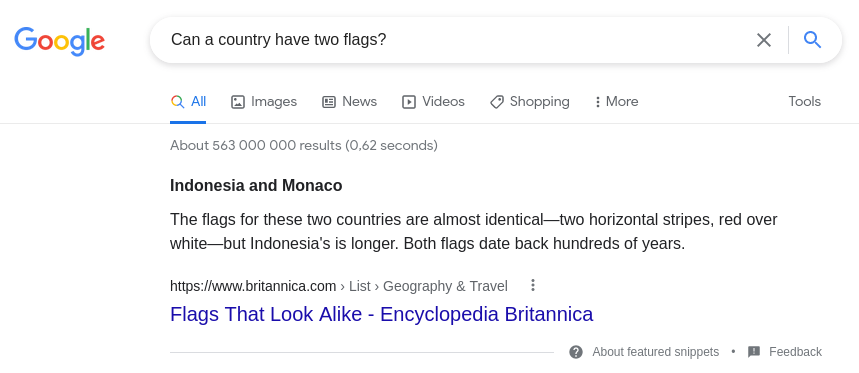Open three-dot menu beside Britannica result URL

[532, 285]
